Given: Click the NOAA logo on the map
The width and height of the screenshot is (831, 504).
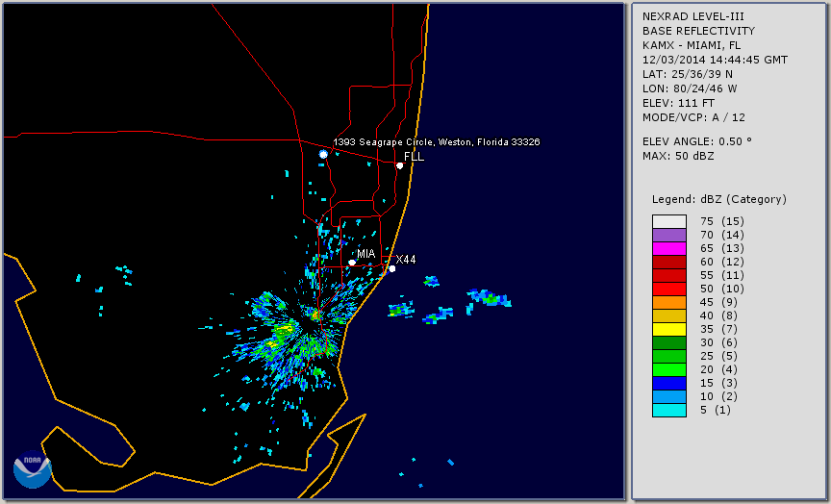Looking at the screenshot, I should coord(33,469).
